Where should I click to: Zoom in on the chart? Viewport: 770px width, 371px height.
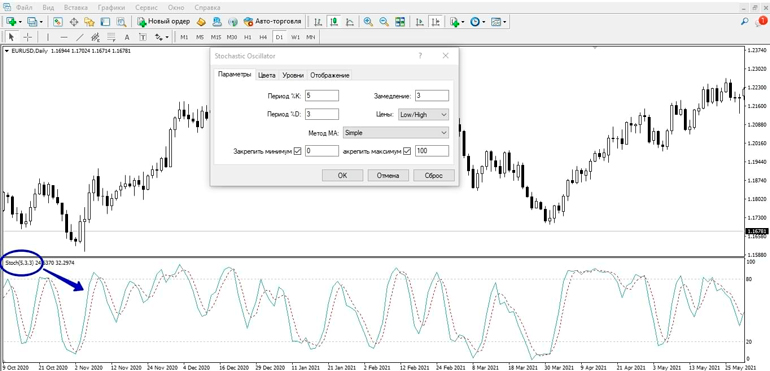[x=368, y=22]
